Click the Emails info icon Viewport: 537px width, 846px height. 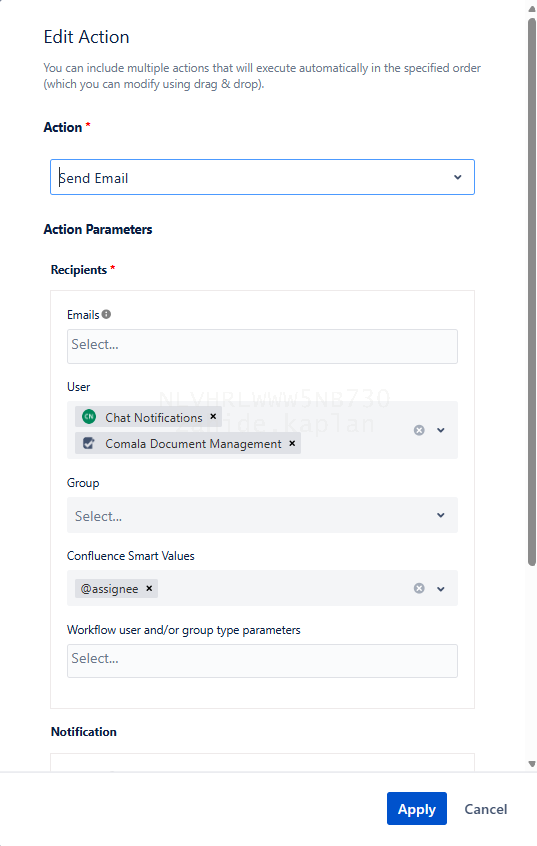[x=106, y=314]
